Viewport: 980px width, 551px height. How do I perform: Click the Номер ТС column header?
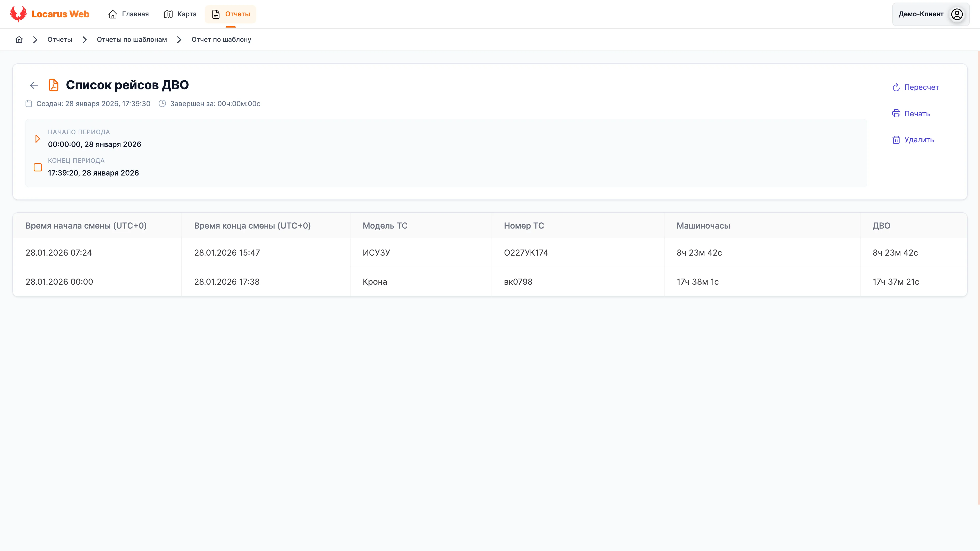(x=524, y=226)
